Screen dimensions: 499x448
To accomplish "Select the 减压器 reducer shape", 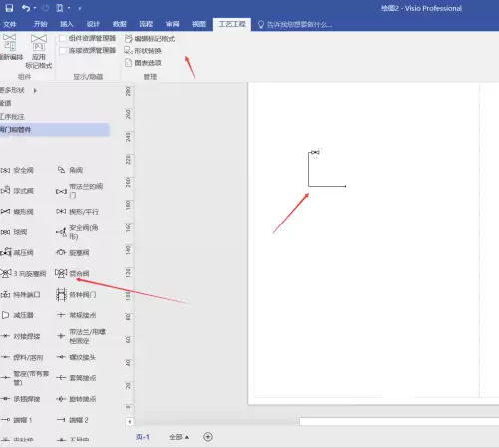I will click(x=17, y=315).
